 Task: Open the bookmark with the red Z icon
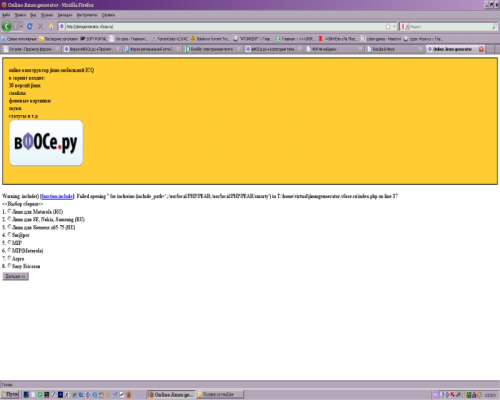(338, 39)
